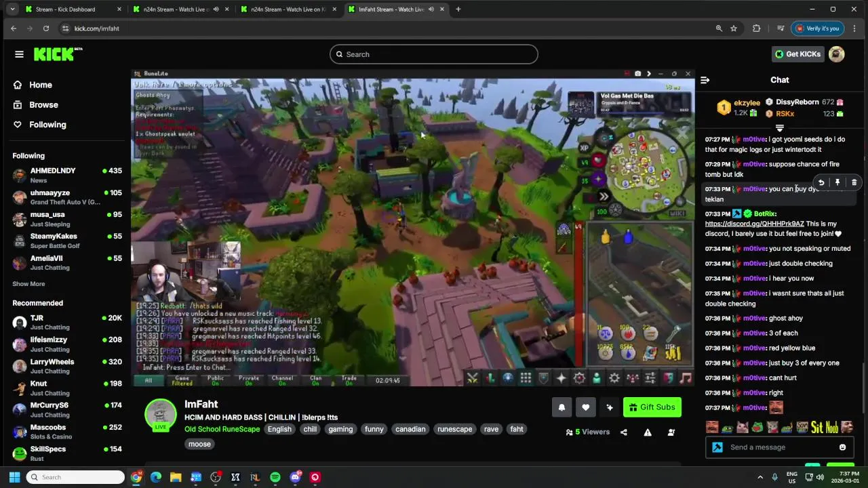Click the runescape tag
This screenshot has height=488, width=868.
[454, 429]
